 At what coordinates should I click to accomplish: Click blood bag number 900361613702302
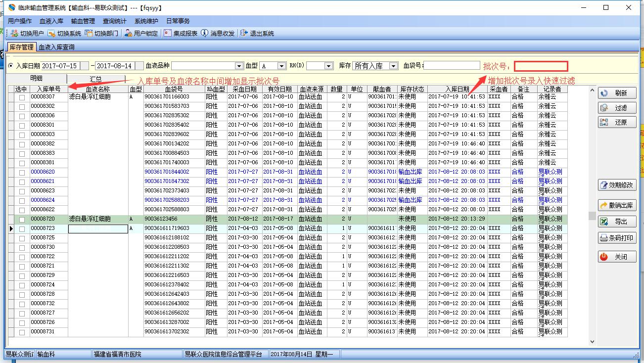coord(167,332)
